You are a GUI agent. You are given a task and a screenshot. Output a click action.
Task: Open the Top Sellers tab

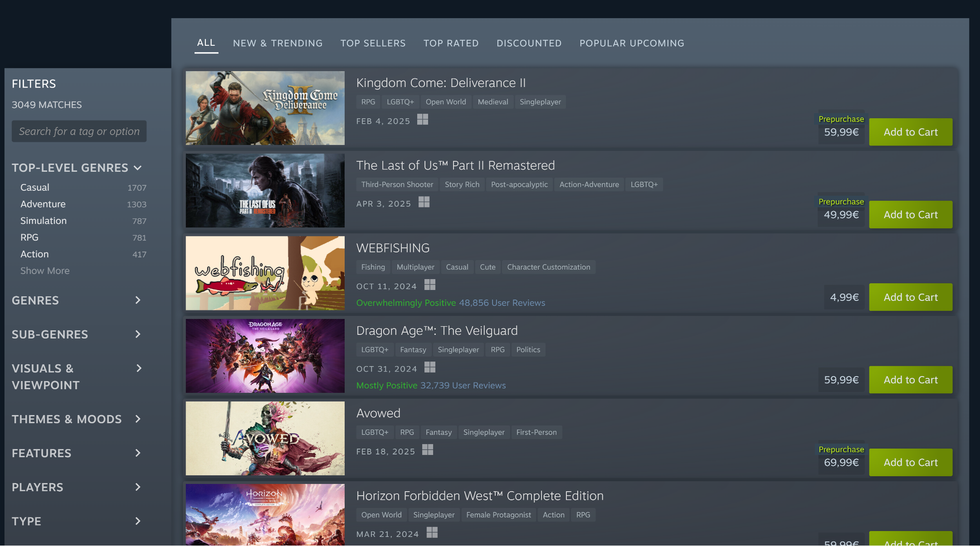point(373,43)
